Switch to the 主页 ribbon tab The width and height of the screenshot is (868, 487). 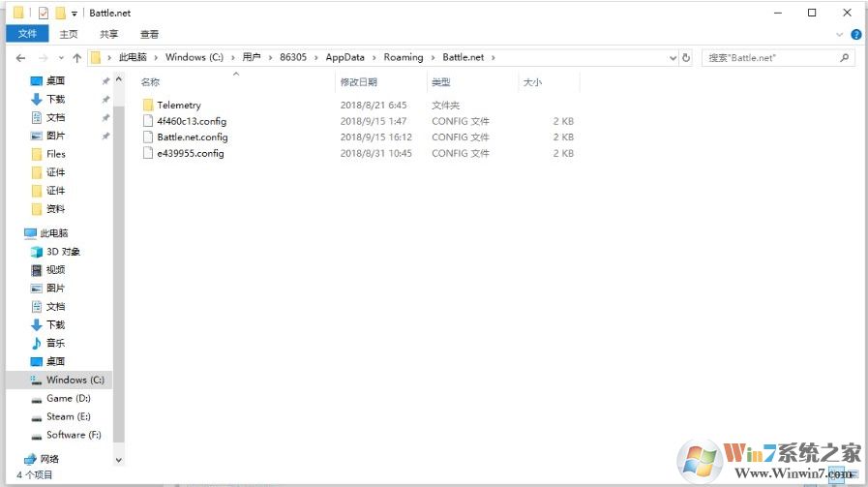[69, 34]
